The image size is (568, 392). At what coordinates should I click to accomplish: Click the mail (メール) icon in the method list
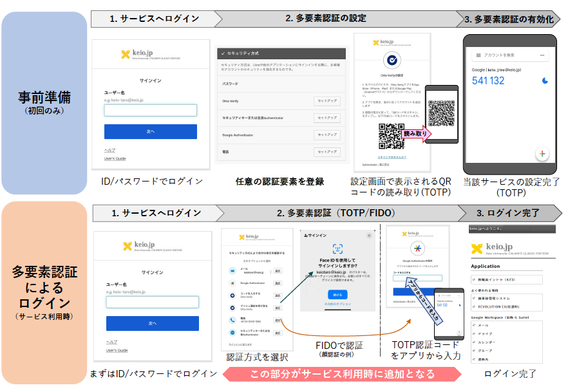(231, 272)
